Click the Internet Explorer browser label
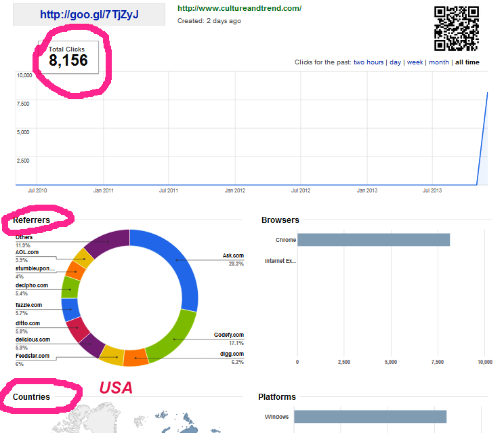 (280, 261)
